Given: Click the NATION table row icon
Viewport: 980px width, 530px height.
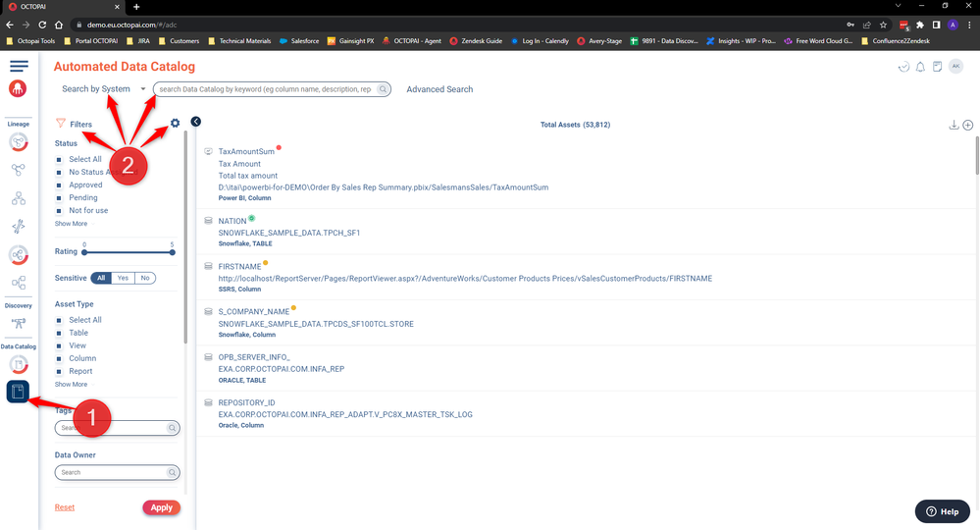Looking at the screenshot, I should point(209,221).
